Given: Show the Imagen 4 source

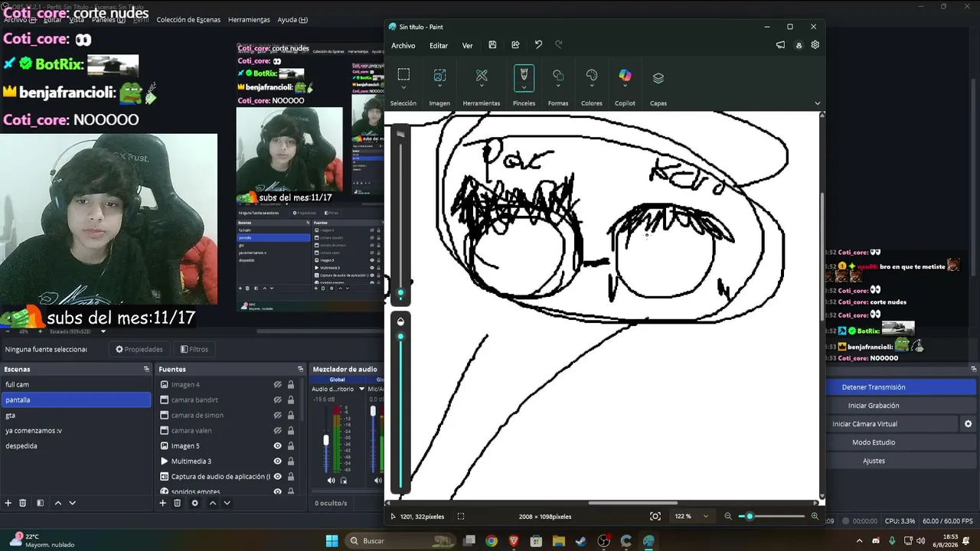Looking at the screenshot, I should 277,385.
